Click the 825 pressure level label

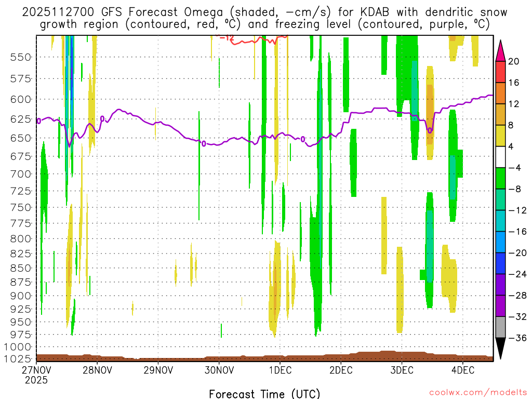[x=20, y=254]
